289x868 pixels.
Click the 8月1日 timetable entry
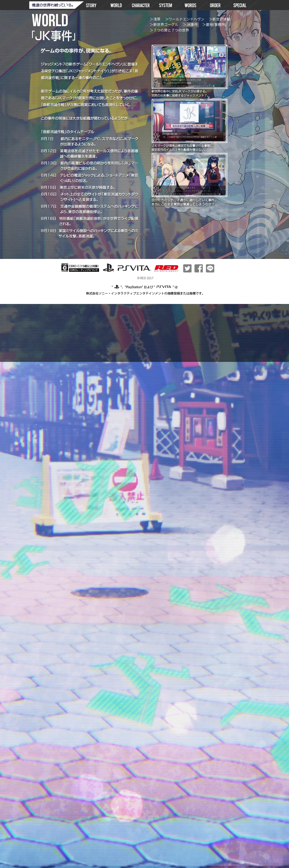coord(90,142)
